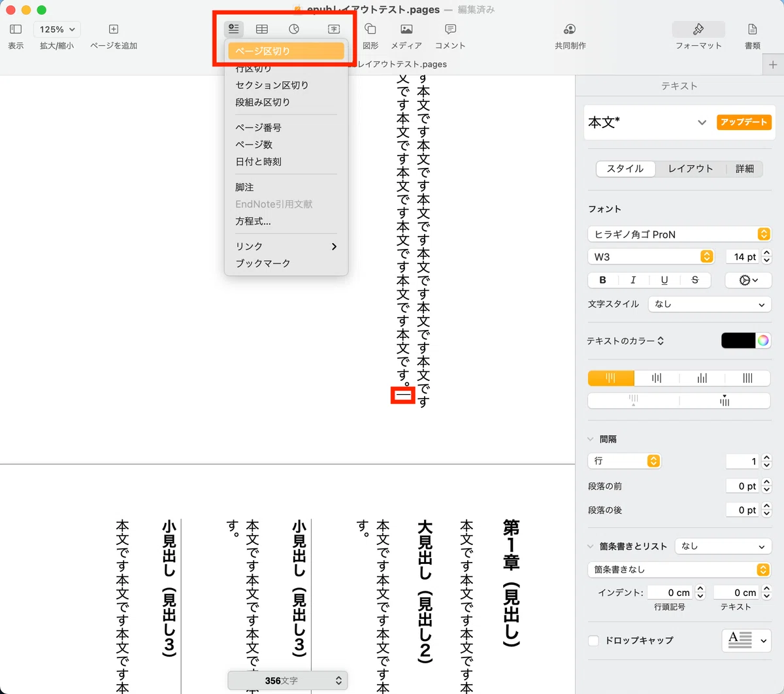
Task: Toggle bold (B) formatting
Action: pyautogui.click(x=603, y=280)
